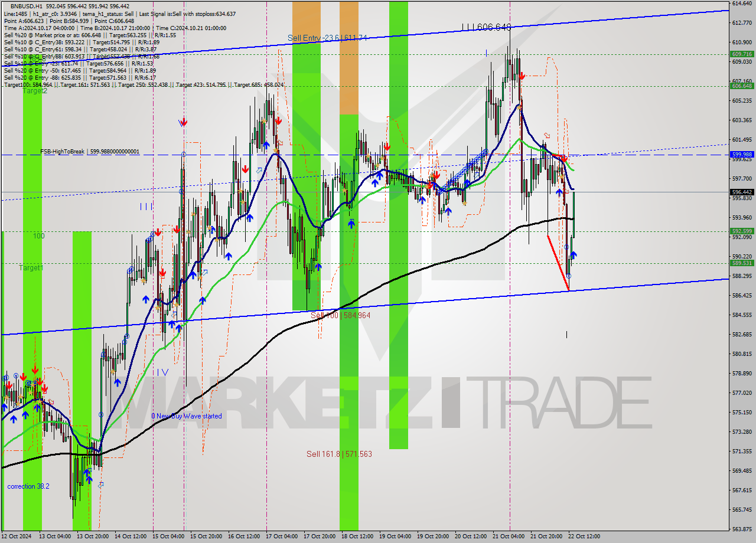Click the '21 Oct 04:00' time label
Image resolution: width=756 pixels, height=543 pixels.
click(509, 537)
